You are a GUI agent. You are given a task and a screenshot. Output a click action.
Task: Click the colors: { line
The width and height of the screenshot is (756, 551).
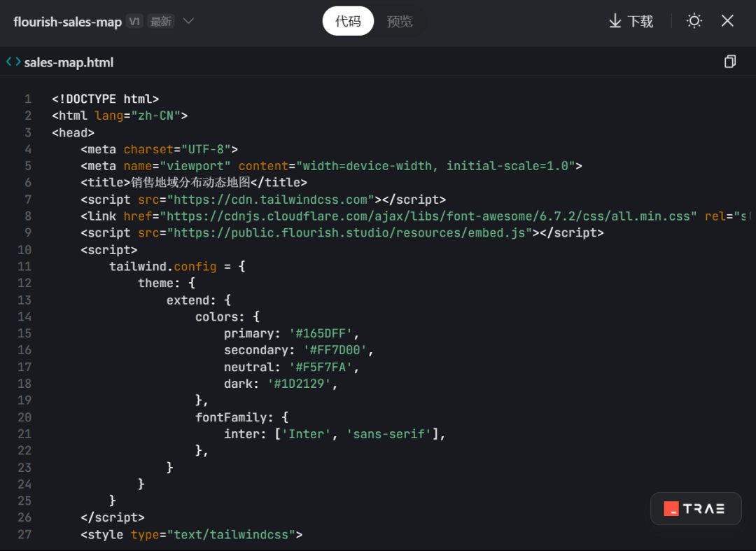pos(227,316)
